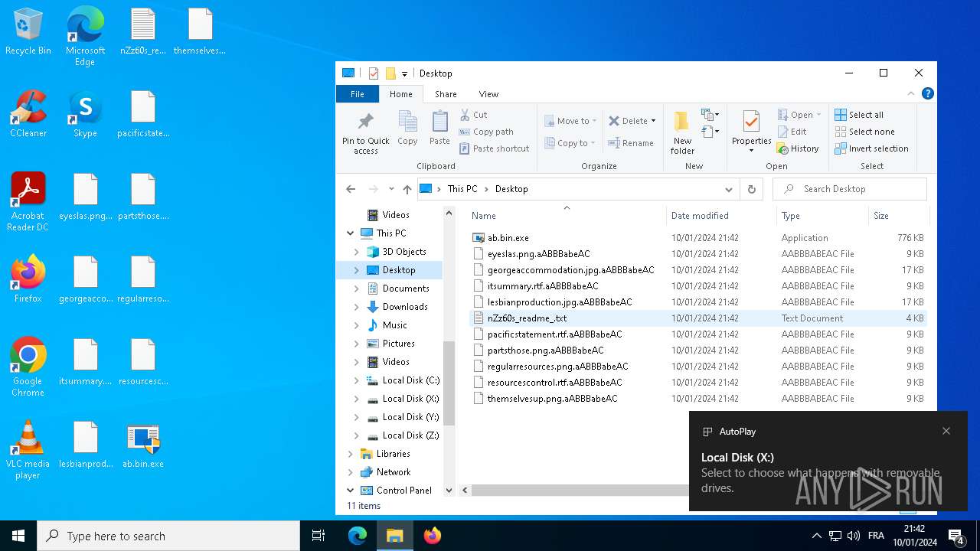The image size is (980, 551).
Task: Sort by the Size column header
Action: pos(899,216)
